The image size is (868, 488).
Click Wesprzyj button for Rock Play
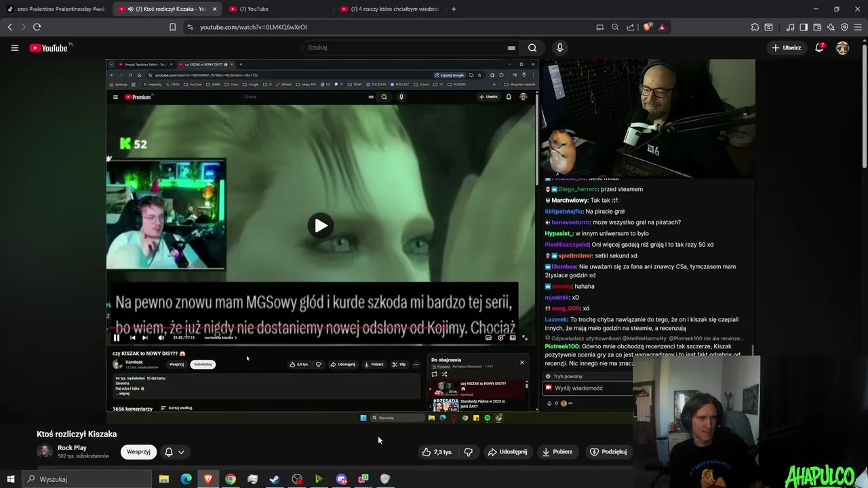(x=138, y=451)
